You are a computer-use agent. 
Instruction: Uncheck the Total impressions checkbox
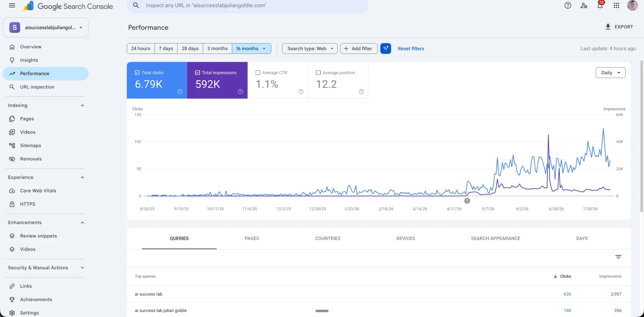click(x=197, y=73)
